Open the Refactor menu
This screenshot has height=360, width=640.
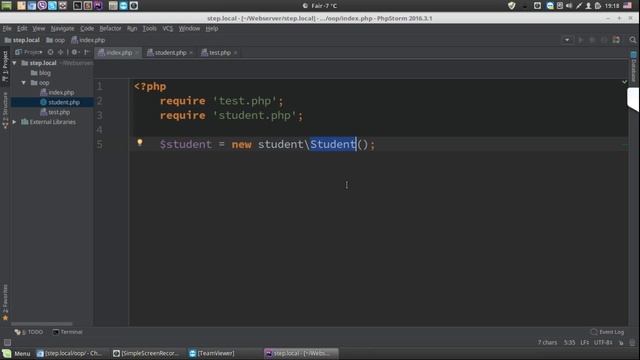tap(110, 29)
